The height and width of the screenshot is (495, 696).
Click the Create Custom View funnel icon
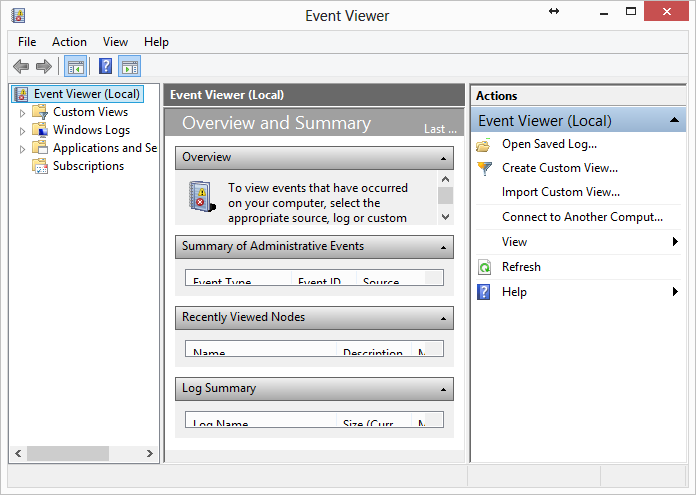pyautogui.click(x=484, y=168)
